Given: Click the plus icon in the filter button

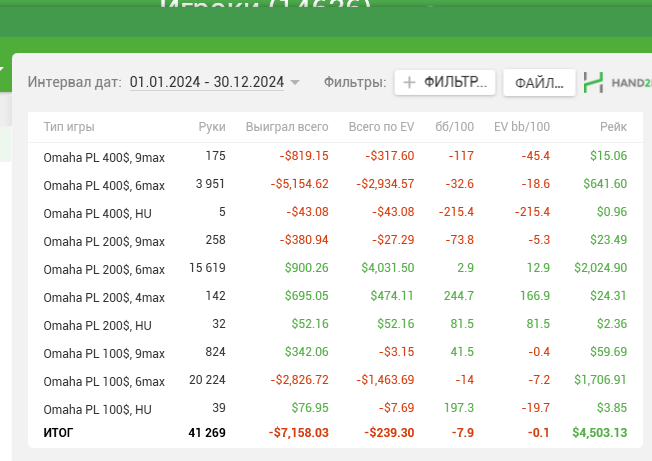Looking at the screenshot, I should tap(409, 82).
